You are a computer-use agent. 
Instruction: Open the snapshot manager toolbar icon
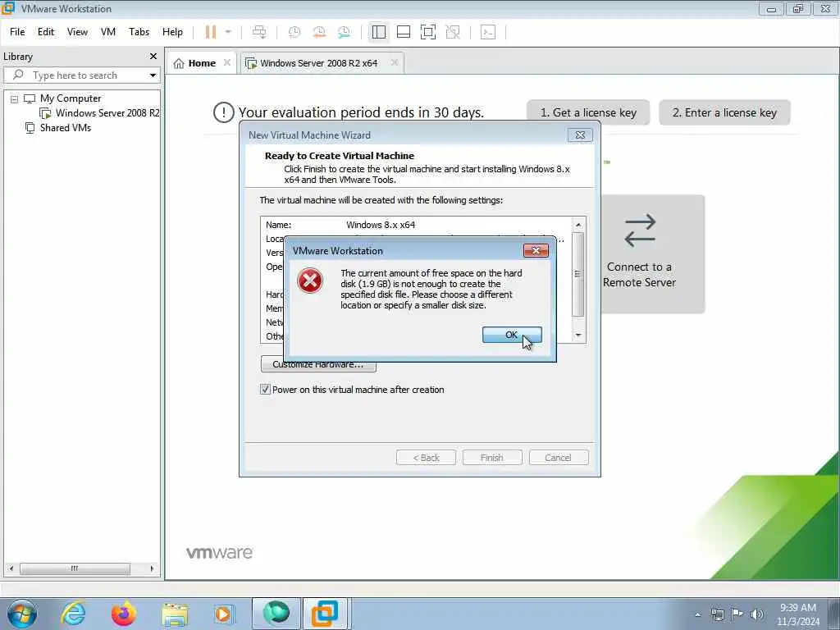point(344,32)
